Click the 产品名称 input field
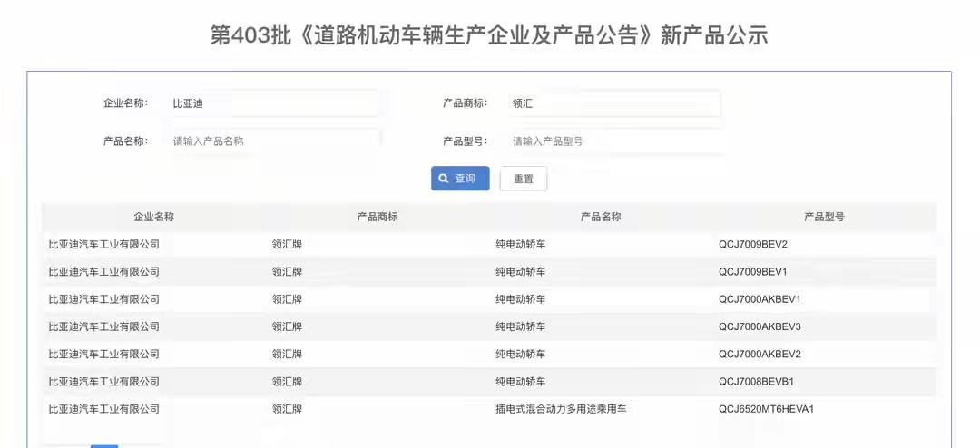Screen dimensions: 980x448 tap(273, 141)
